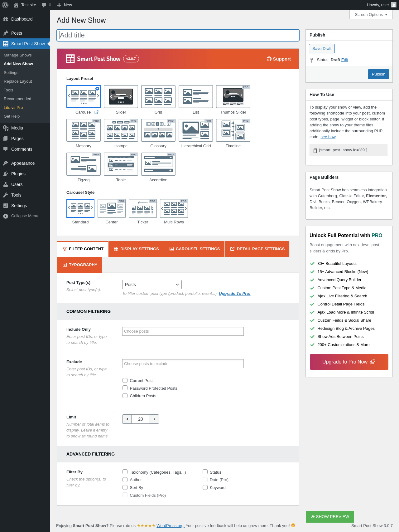Choose the Center carousel style icon
This screenshot has height=532, width=399.
[112, 208]
